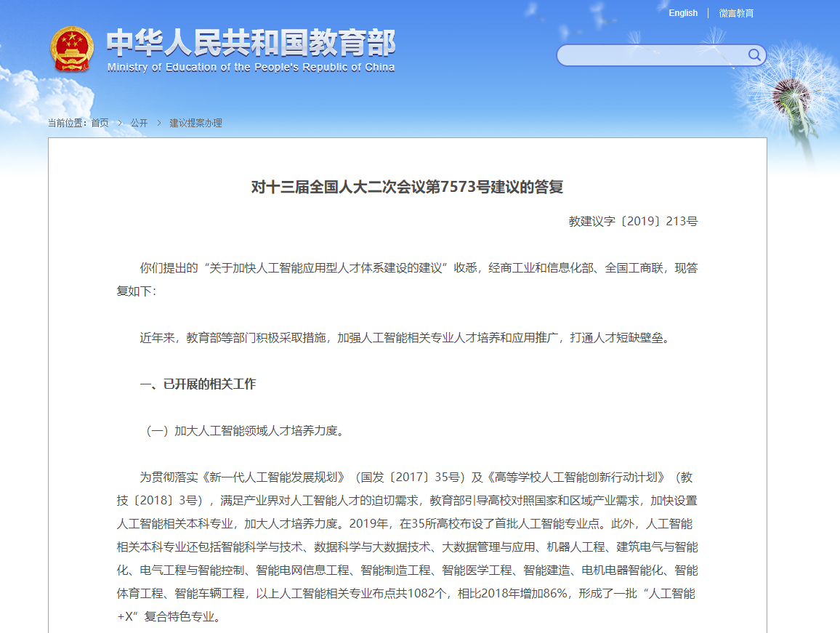Click the paragraph starting with 近年来
This screenshot has width=840, height=633.
tap(406, 338)
